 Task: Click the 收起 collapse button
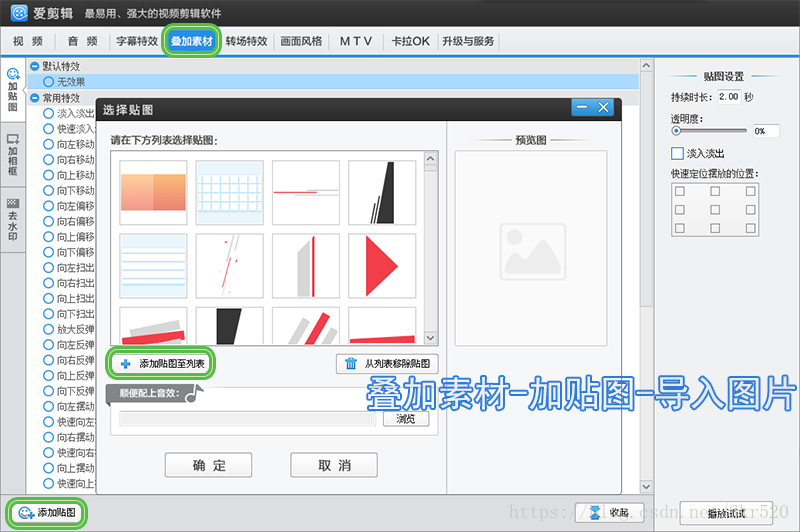click(610, 513)
